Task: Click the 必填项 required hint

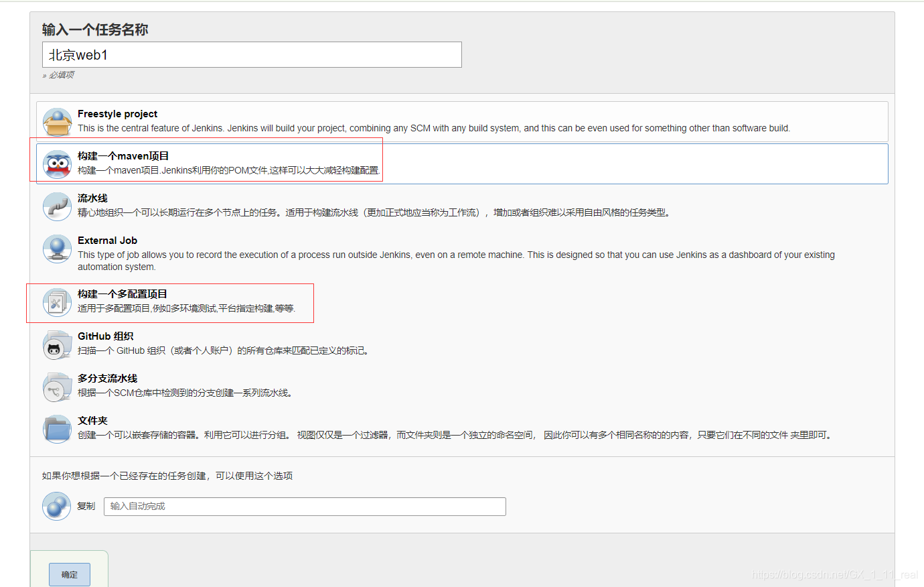Action: coord(58,75)
